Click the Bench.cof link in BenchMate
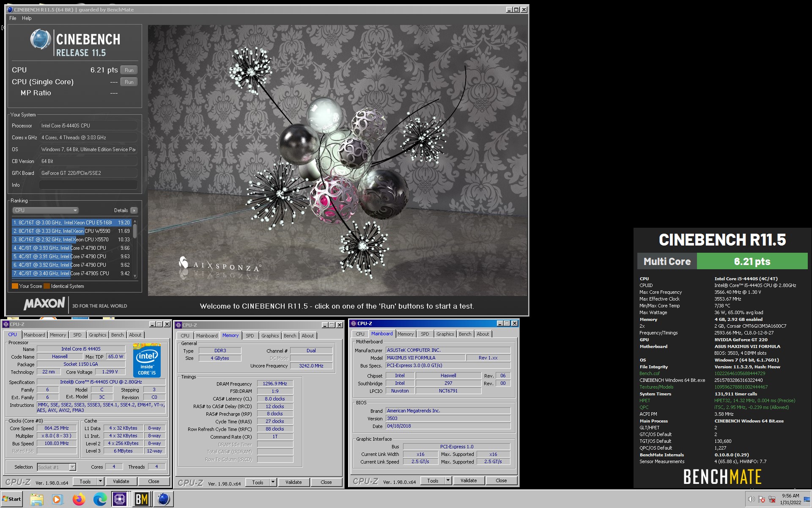This screenshot has width=812, height=508. [x=649, y=373]
